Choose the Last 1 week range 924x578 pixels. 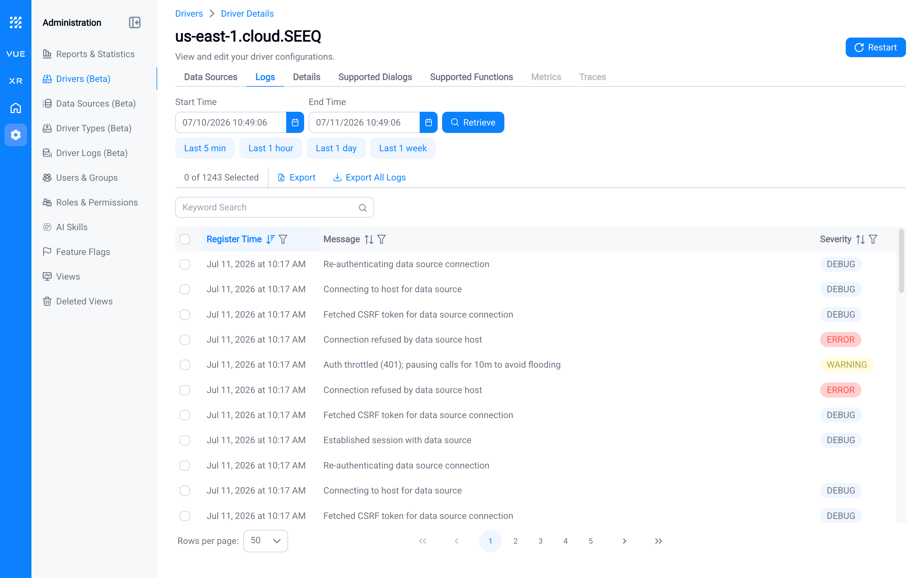(x=403, y=148)
